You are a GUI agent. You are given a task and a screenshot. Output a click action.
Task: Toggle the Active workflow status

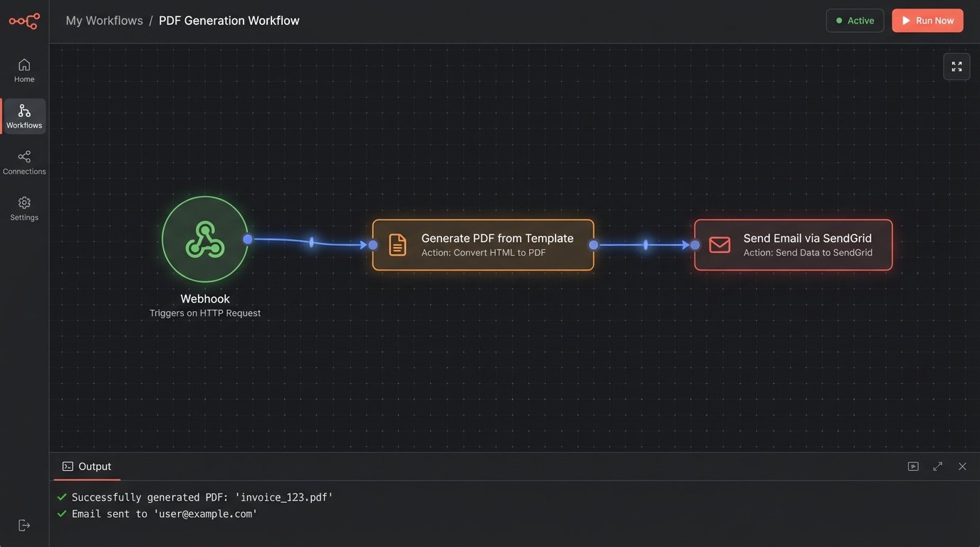pos(855,21)
